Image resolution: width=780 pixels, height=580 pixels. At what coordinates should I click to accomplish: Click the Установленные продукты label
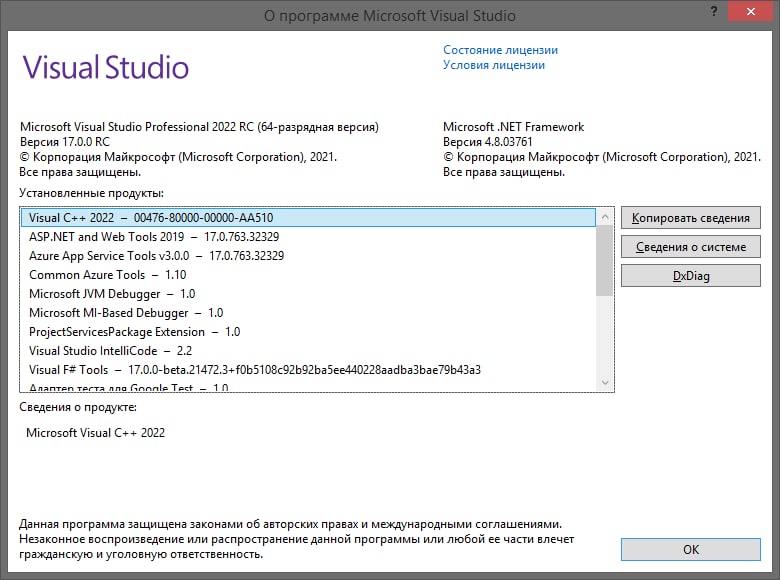pos(92,193)
